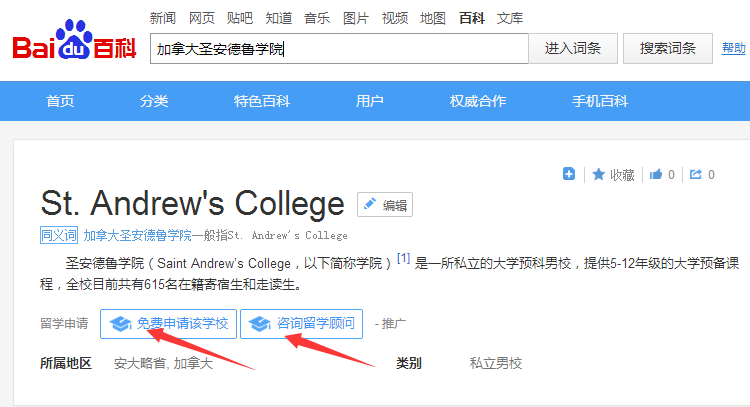Click the Baidu Baike logo
This screenshot has width=750, height=407.
[x=74, y=40]
